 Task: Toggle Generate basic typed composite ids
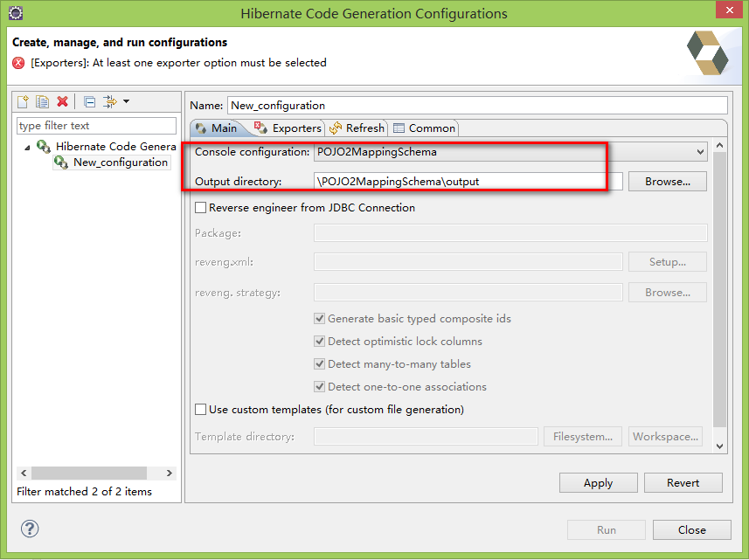(x=320, y=318)
